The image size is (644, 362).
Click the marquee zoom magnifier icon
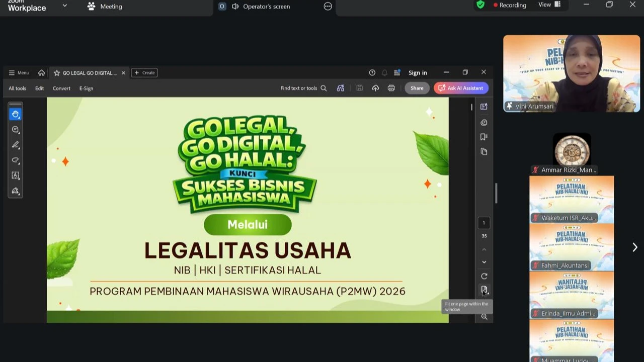tap(484, 317)
